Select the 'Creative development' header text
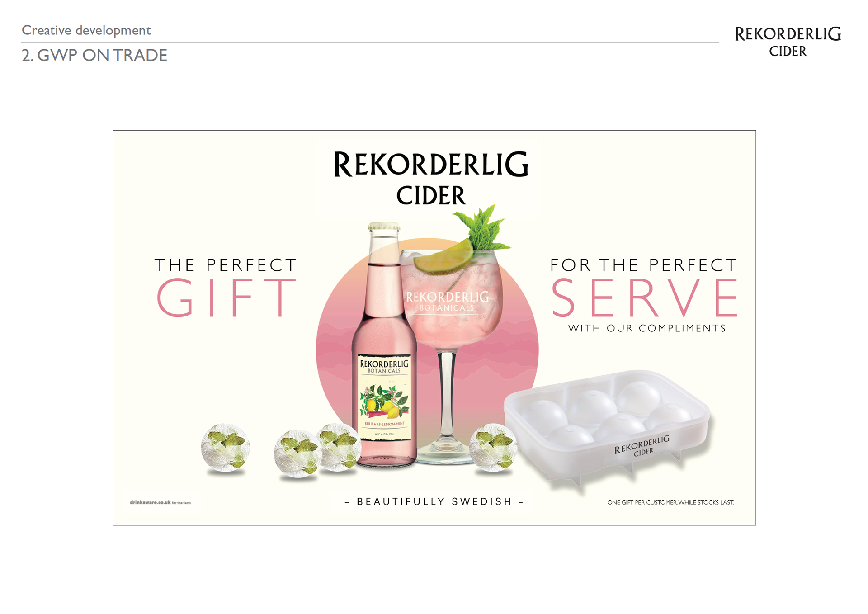 pyautogui.click(x=86, y=30)
